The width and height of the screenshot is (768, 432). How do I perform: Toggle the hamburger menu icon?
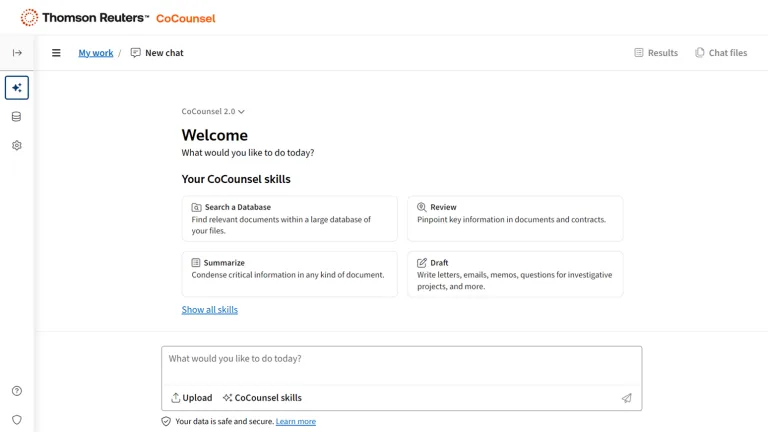point(56,53)
